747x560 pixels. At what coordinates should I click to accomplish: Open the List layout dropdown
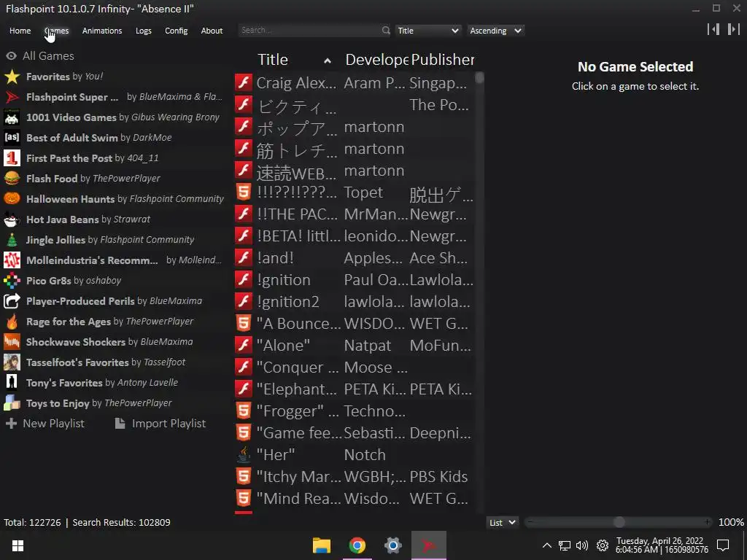[503, 522]
